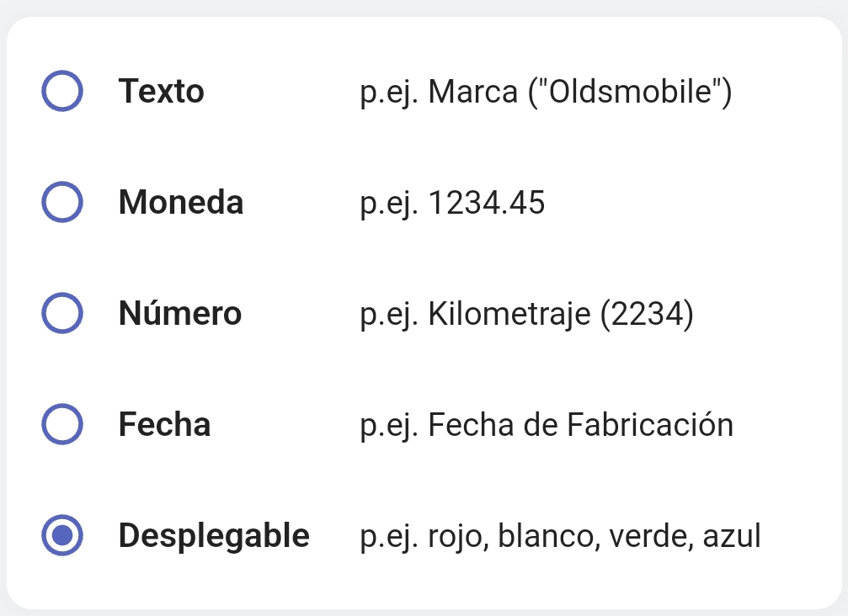Click the Desplegable label
This screenshot has width=848, height=616.
coord(214,535)
